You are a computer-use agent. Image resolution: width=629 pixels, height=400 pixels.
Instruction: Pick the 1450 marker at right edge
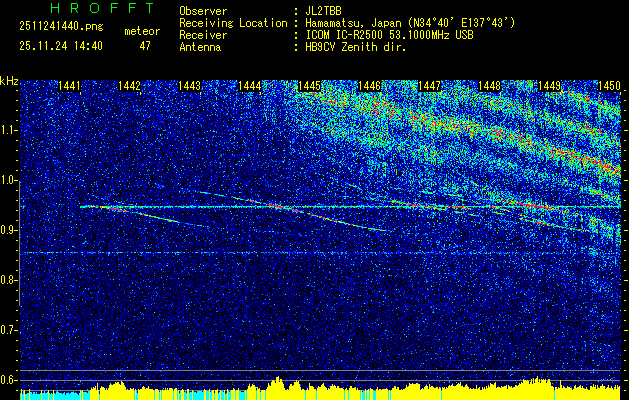click(x=609, y=87)
